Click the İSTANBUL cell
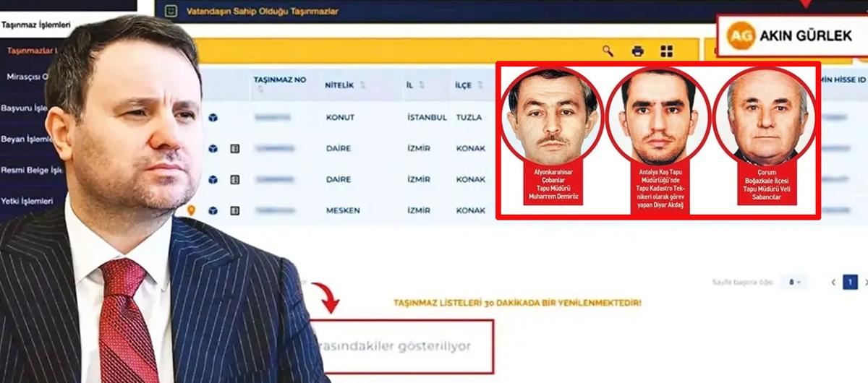 coord(427,118)
